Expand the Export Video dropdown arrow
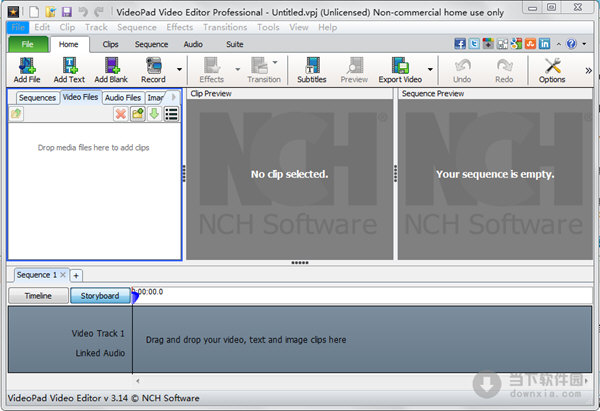 tap(426, 70)
